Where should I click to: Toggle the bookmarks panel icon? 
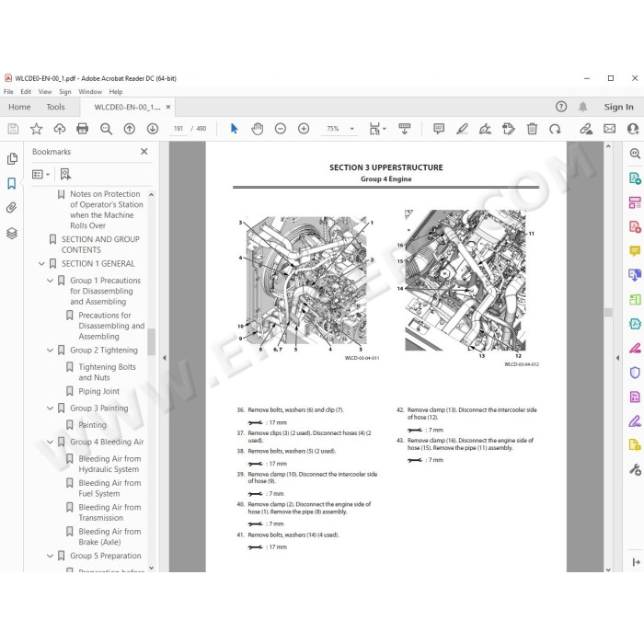[11, 183]
